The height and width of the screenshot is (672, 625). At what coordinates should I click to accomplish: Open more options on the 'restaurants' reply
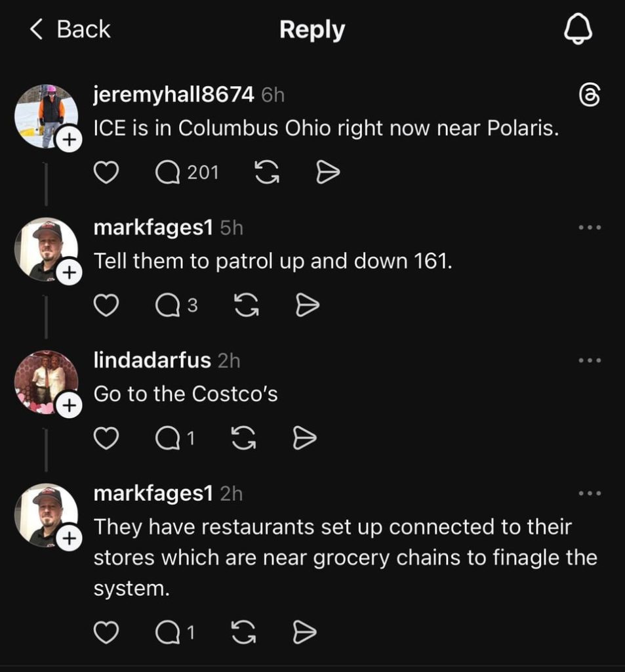(590, 493)
